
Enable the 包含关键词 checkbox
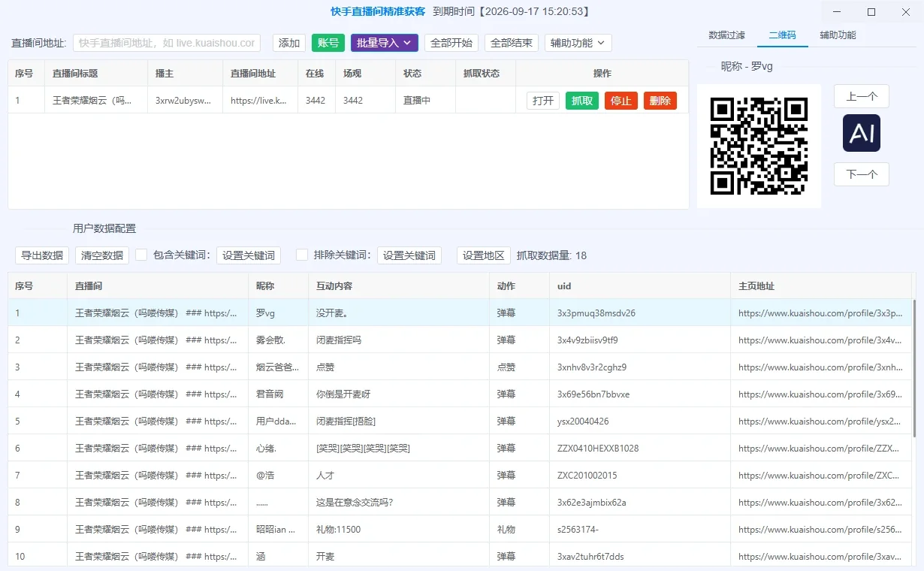(x=141, y=255)
